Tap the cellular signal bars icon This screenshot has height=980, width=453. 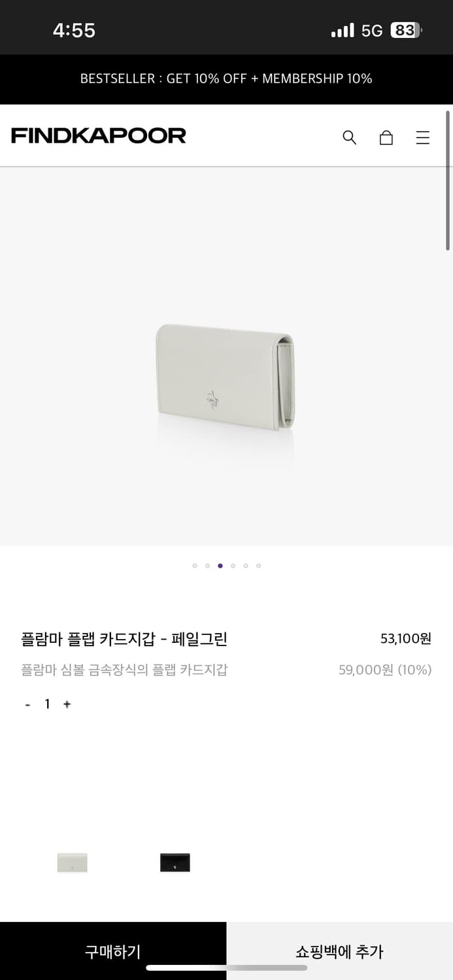343,29
